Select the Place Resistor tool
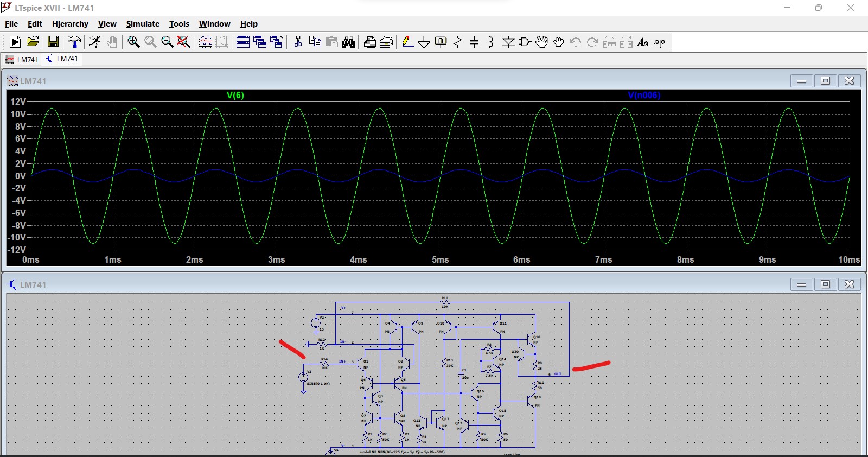 (x=458, y=42)
